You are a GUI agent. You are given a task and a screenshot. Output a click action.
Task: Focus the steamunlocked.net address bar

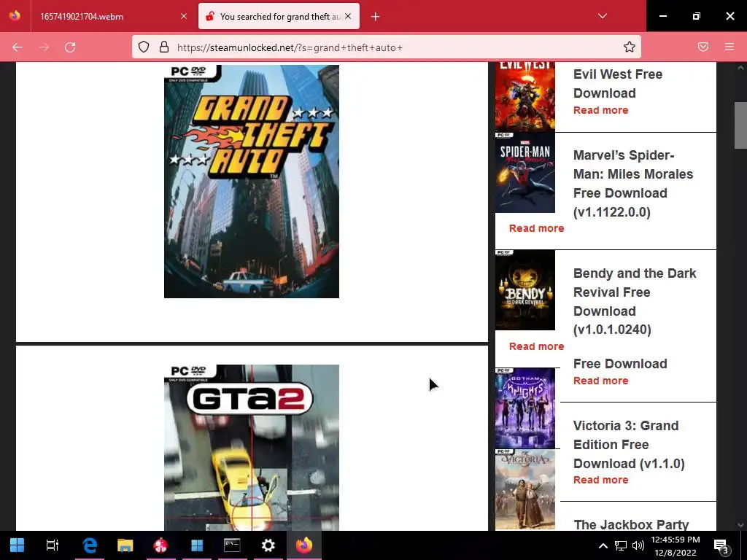coord(386,47)
